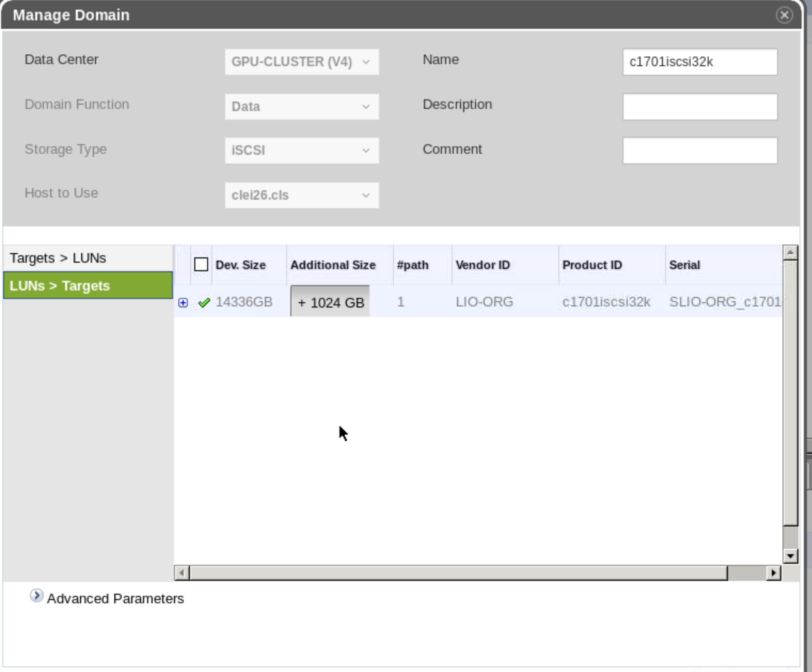Expand Advanced Parameters section
This screenshot has width=812, height=672.
[36, 597]
